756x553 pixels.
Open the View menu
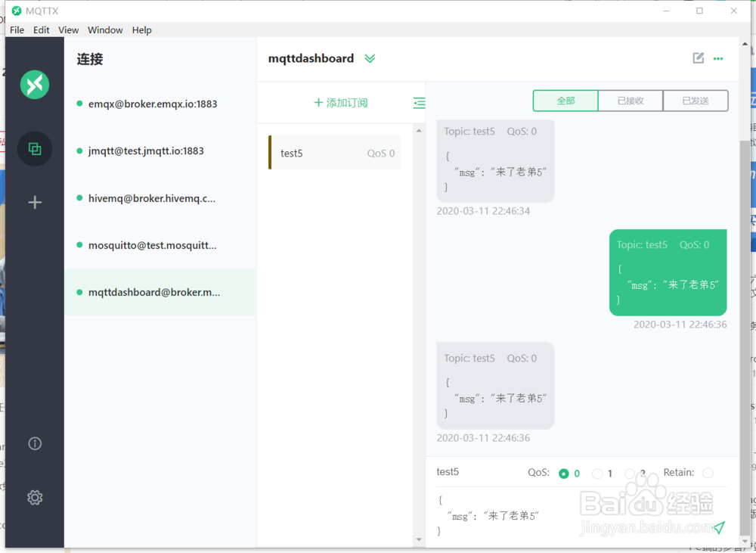click(69, 30)
